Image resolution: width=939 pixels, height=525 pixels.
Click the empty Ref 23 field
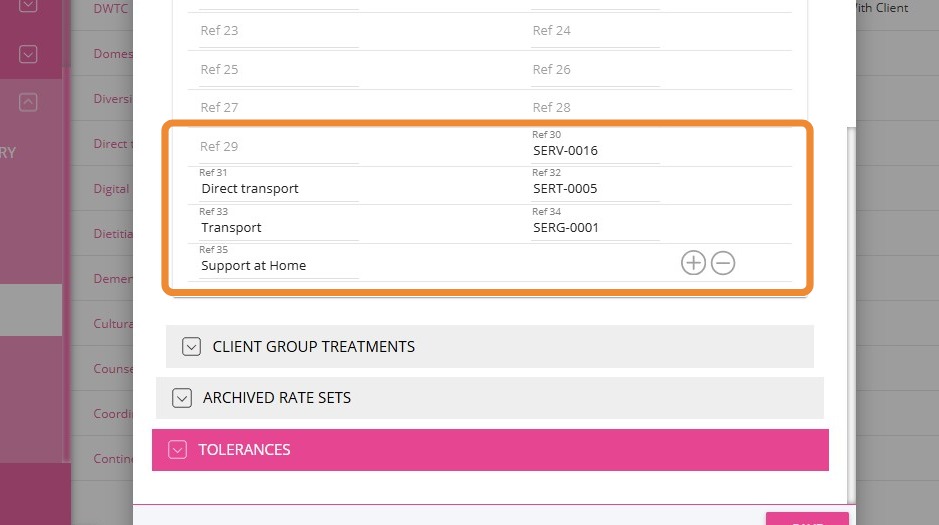point(278,31)
